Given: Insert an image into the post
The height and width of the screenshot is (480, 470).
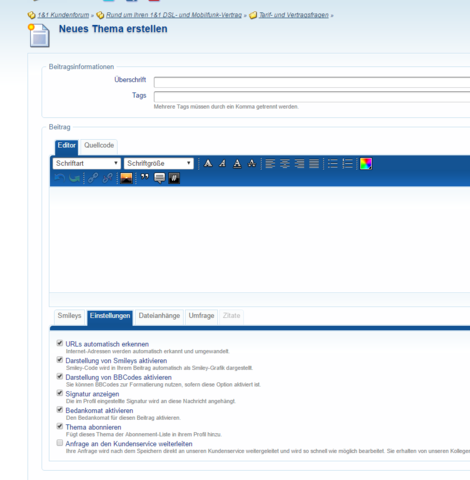Looking at the screenshot, I should 126,178.
